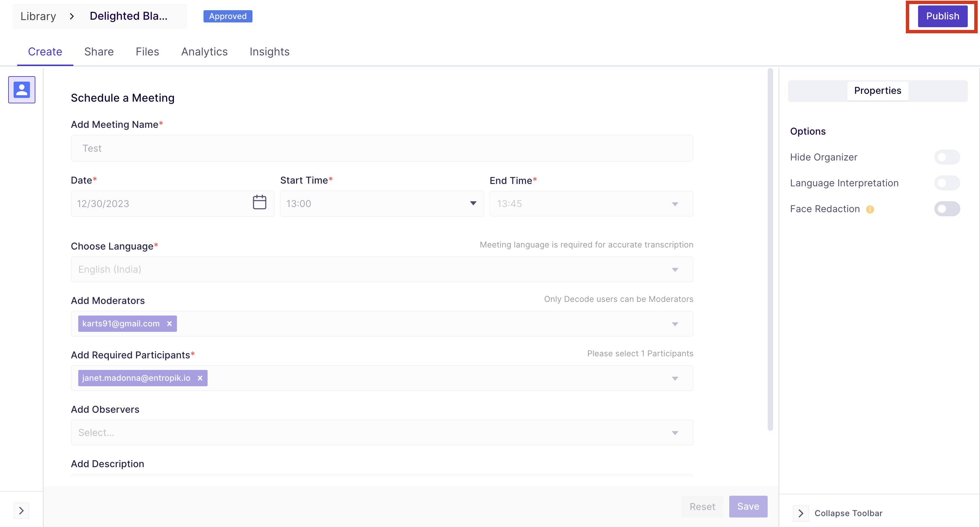Expand the Required Participants dropdown arrow

pyautogui.click(x=675, y=378)
